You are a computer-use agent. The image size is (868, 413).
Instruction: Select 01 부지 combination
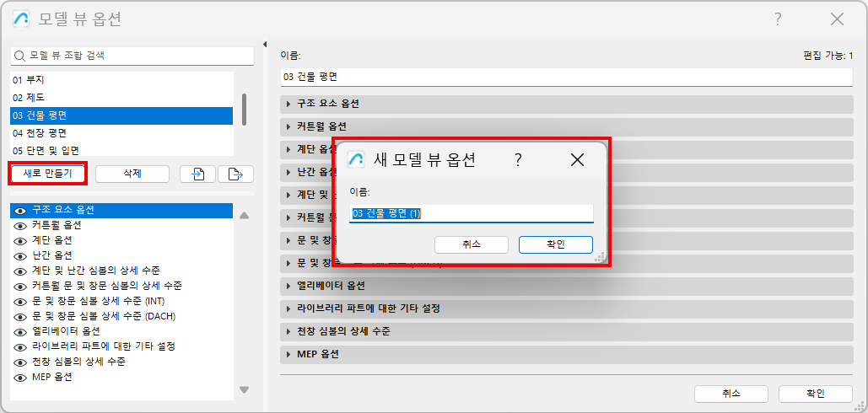point(121,80)
